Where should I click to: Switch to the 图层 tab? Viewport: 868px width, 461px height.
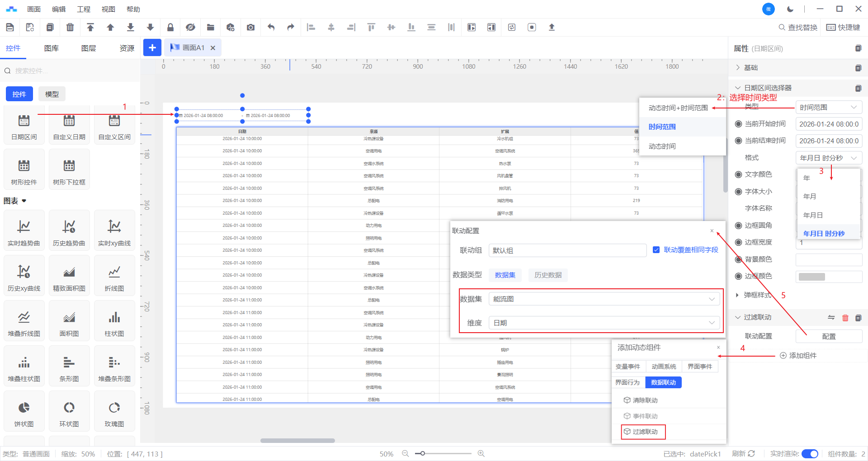89,48
